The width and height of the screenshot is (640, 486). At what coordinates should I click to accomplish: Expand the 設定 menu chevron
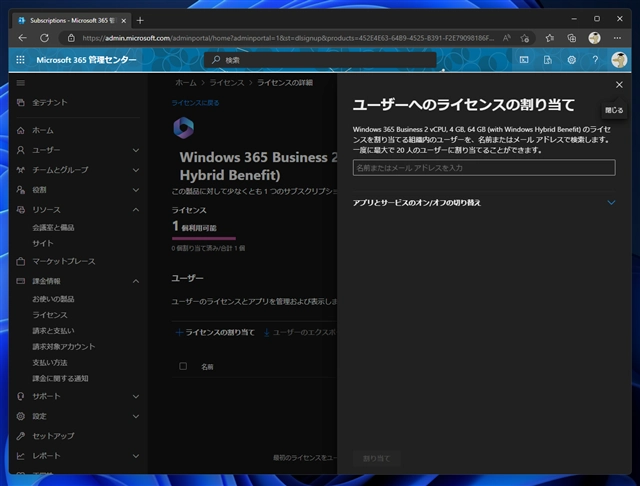[x=136, y=416]
